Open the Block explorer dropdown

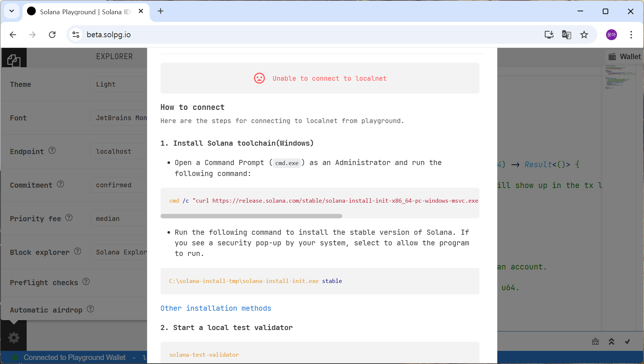click(119, 252)
